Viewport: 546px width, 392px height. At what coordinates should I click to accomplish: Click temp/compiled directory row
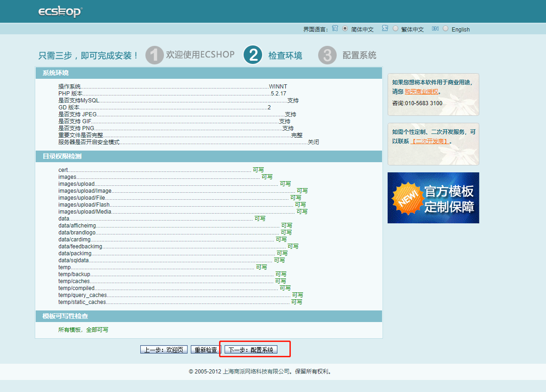[175, 288]
